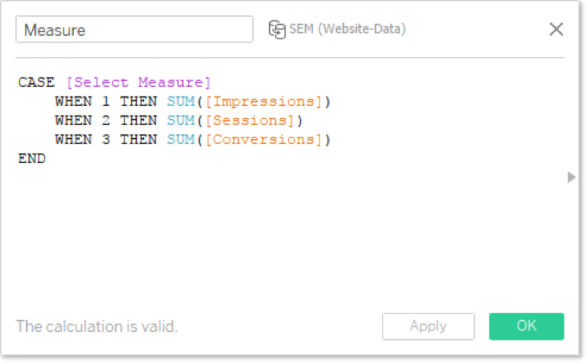
Task: Expand the function reference panel arrow
Action: point(571,177)
